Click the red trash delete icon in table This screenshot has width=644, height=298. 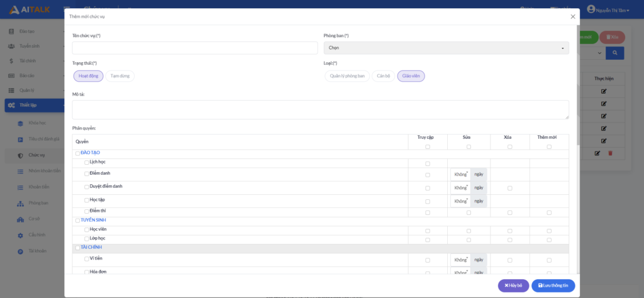609,153
